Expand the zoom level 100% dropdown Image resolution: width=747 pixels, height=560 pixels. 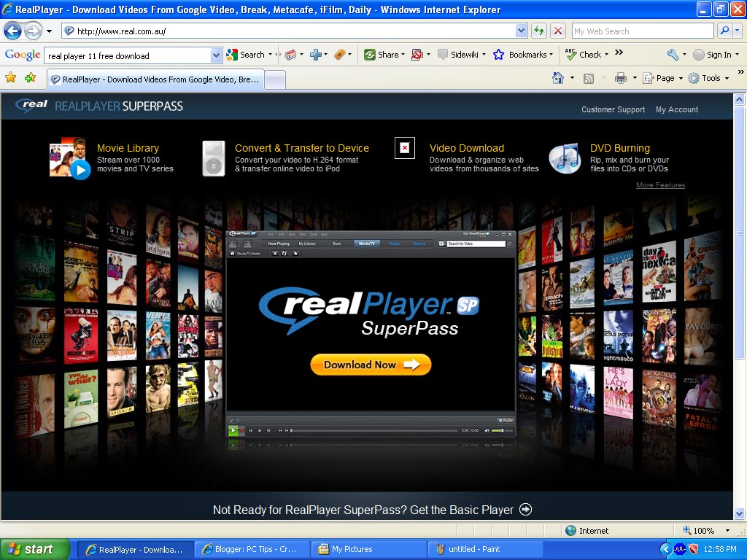pos(727,531)
